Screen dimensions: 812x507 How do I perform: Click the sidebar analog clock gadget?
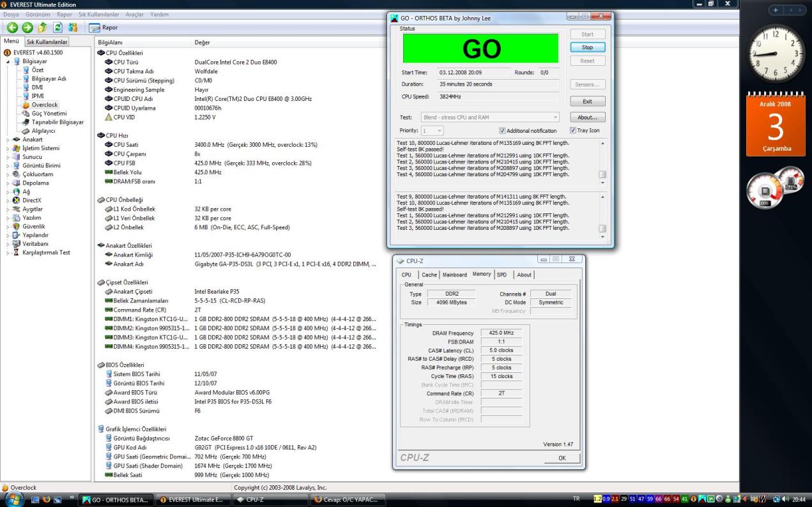[775, 53]
